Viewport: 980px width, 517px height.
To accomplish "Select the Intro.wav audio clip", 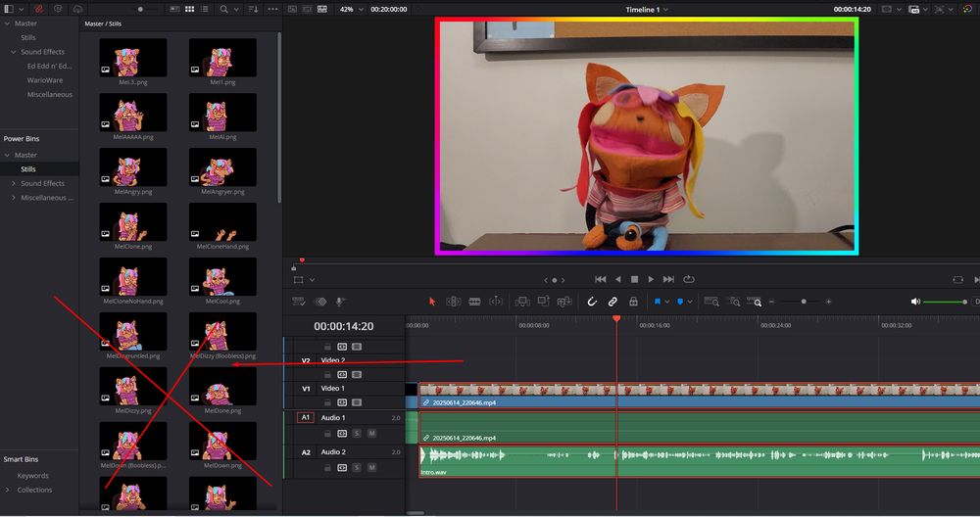I will point(700,461).
